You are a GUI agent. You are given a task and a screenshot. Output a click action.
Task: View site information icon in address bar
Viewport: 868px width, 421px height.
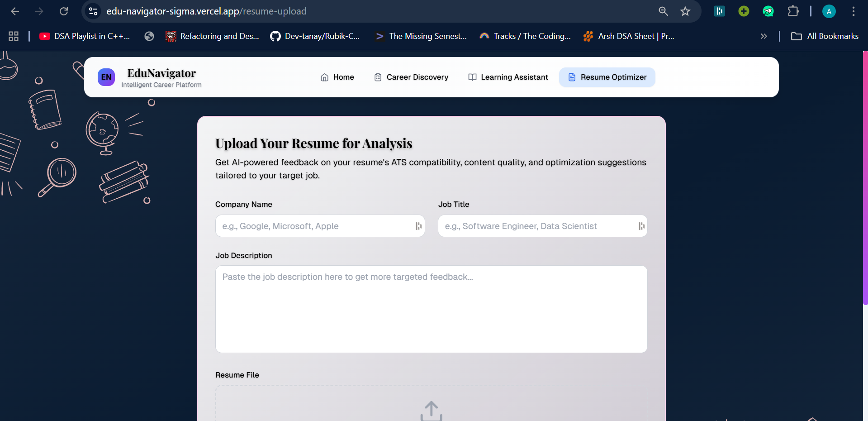(93, 11)
